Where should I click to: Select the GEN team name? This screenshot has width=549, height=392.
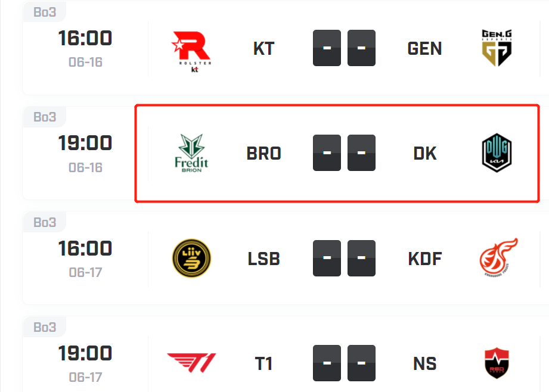(x=424, y=49)
